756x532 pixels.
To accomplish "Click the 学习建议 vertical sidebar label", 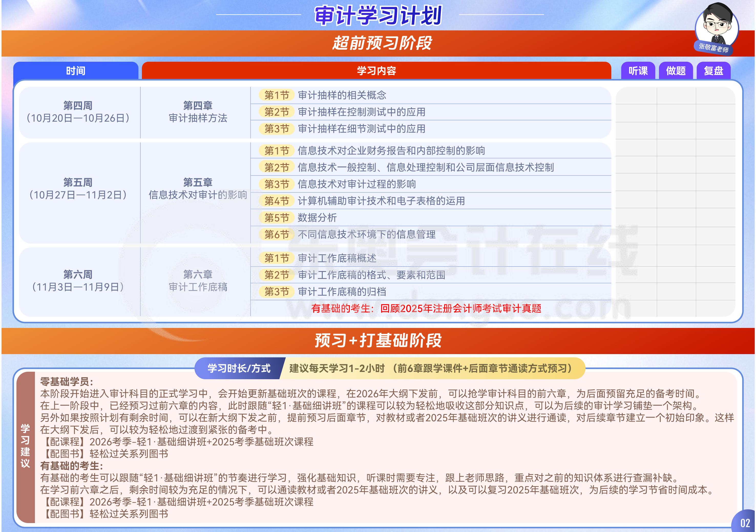I will click(x=25, y=446).
